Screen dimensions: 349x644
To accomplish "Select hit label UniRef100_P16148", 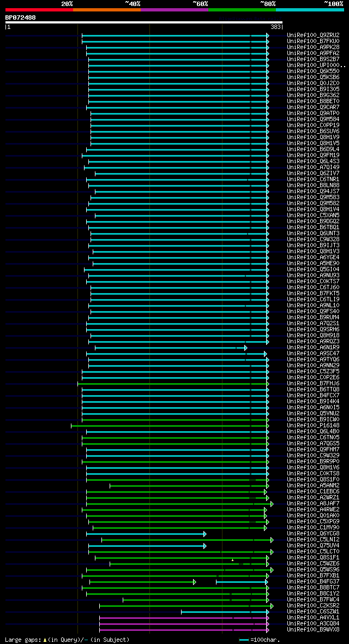I will [x=313, y=426].
